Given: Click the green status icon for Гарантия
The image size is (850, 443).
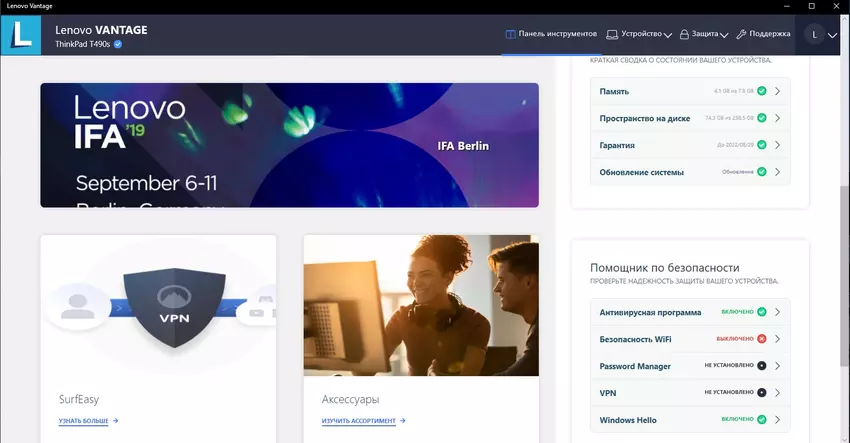Looking at the screenshot, I should click(762, 145).
